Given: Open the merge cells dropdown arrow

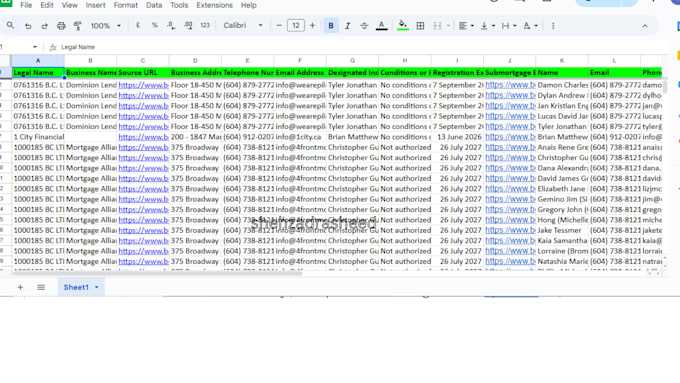Looking at the screenshot, I should click(448, 26).
